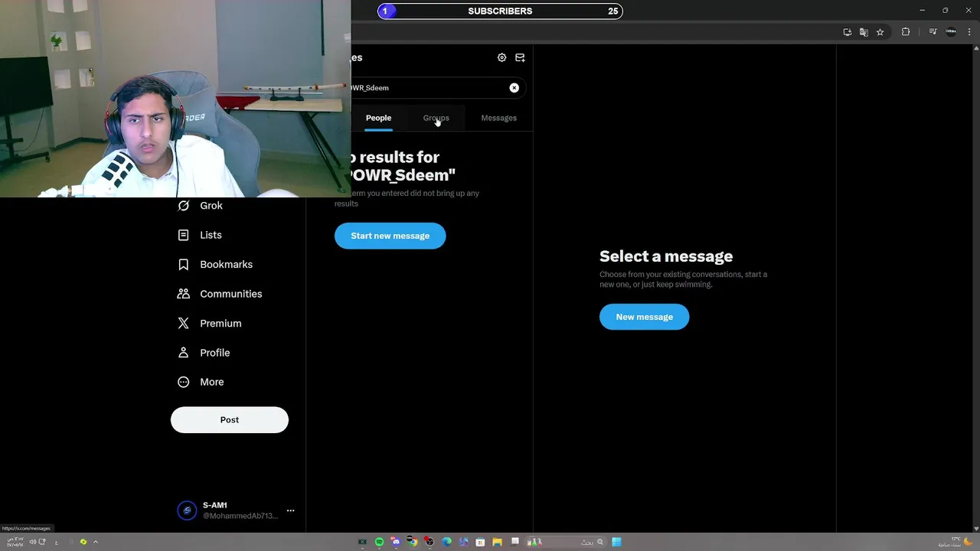Screen dimensions: 980x551
Task: Click the new message envelope icon
Action: coord(520,57)
